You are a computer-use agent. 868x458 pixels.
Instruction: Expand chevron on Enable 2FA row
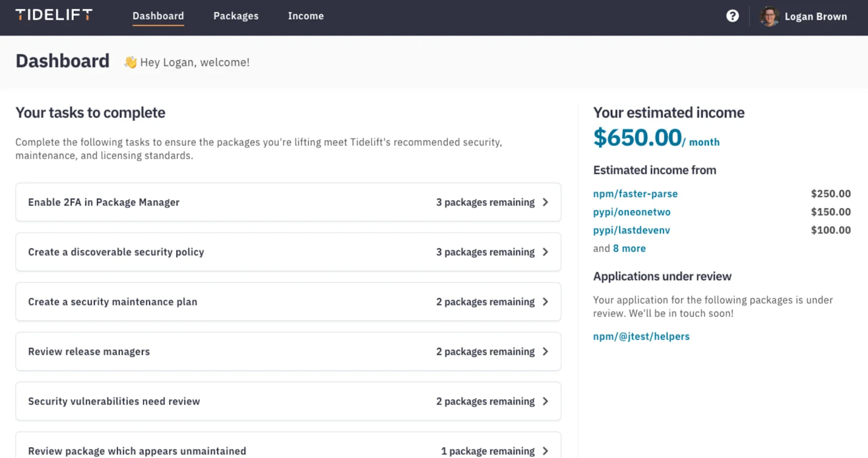545,202
